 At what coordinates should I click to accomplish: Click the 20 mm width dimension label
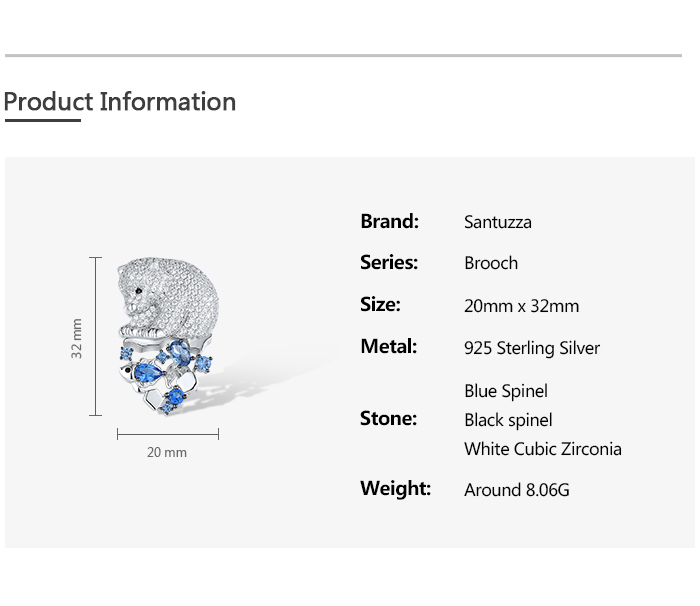coord(167,452)
